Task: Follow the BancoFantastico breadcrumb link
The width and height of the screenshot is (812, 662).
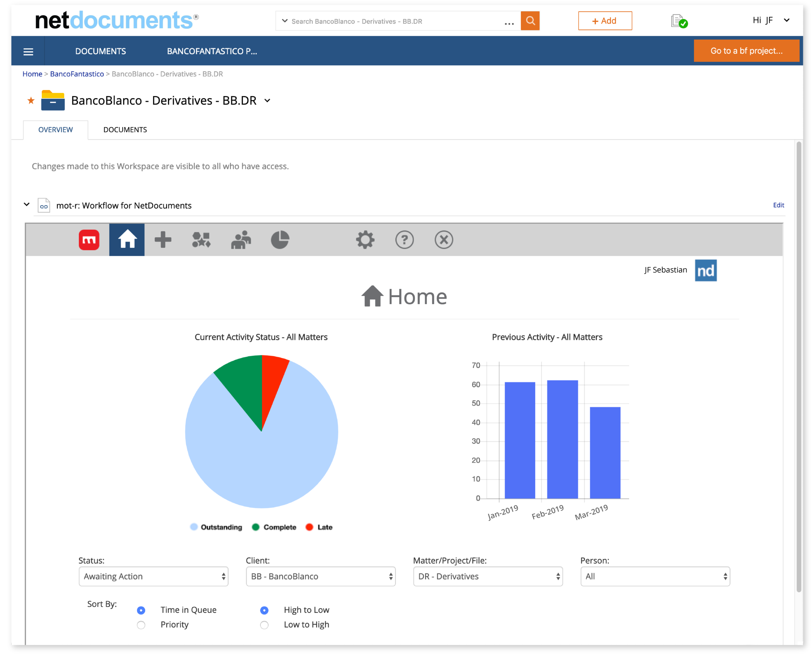Action: click(77, 74)
